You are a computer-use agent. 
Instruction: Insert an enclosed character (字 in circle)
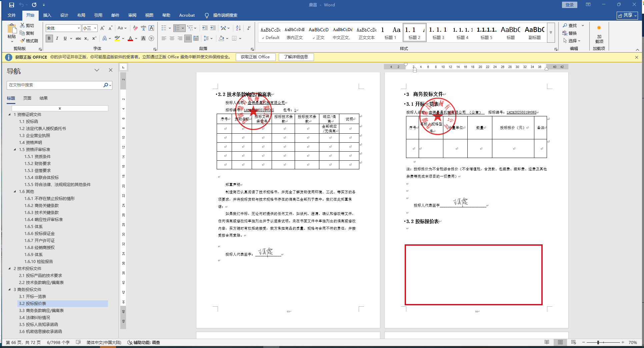pos(151,38)
